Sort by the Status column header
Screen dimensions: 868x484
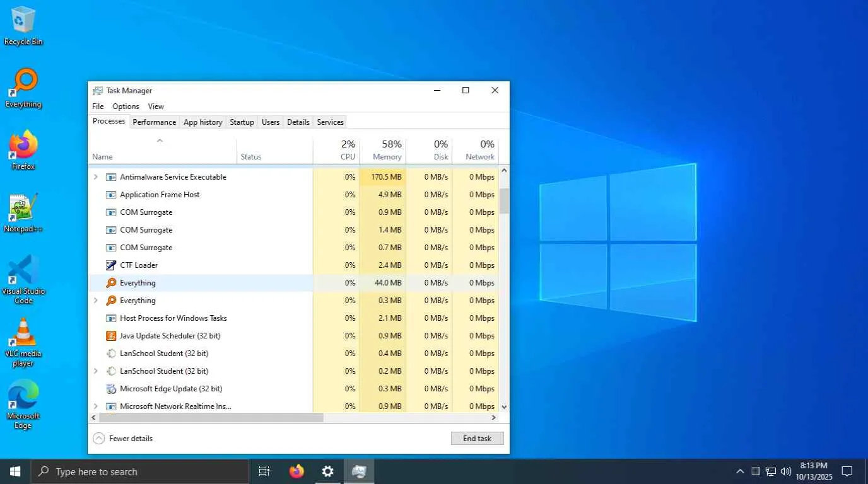click(275, 151)
